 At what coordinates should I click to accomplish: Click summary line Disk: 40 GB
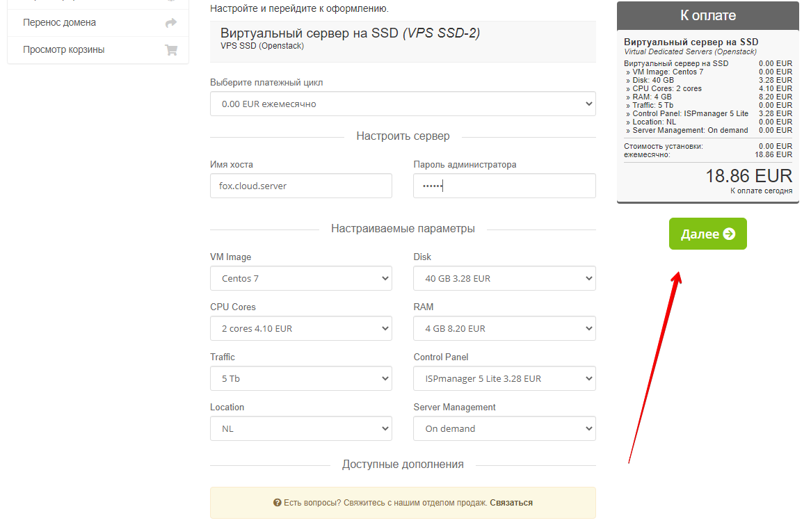coord(707,80)
